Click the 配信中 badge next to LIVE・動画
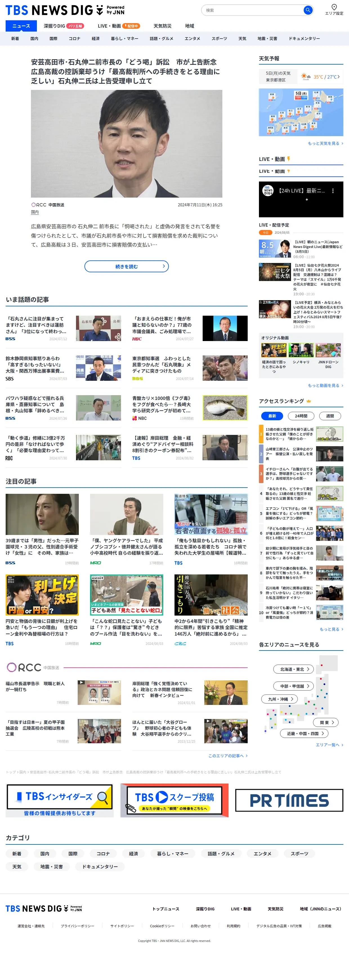Screen dimensions: 349x980 click(x=131, y=26)
